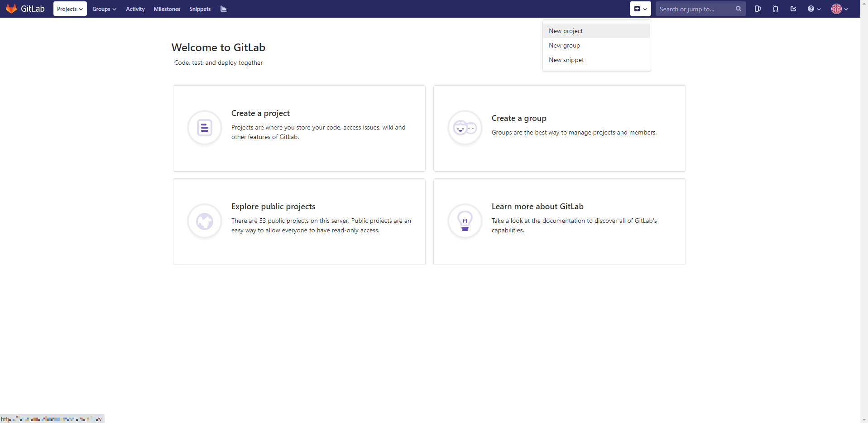
Task: Open Learn more about GitLab heading
Action: (x=537, y=207)
